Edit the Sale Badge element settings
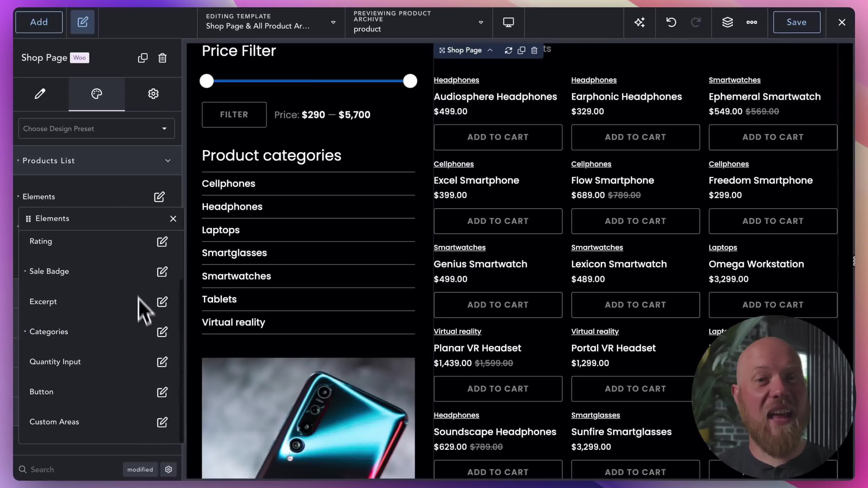Viewport: 868px width, 488px height. tap(162, 271)
